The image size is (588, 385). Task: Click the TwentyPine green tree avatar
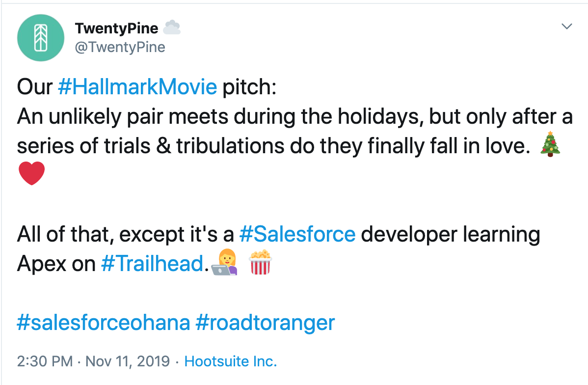click(41, 37)
